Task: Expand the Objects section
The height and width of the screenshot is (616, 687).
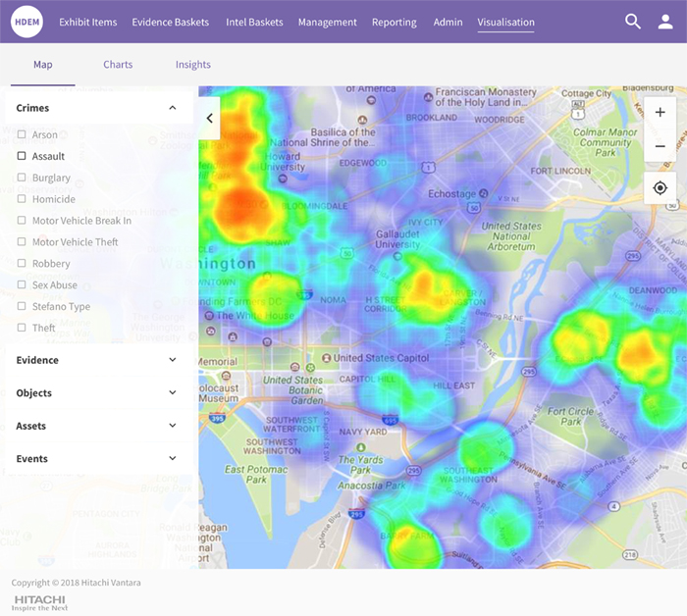Action: point(173,393)
